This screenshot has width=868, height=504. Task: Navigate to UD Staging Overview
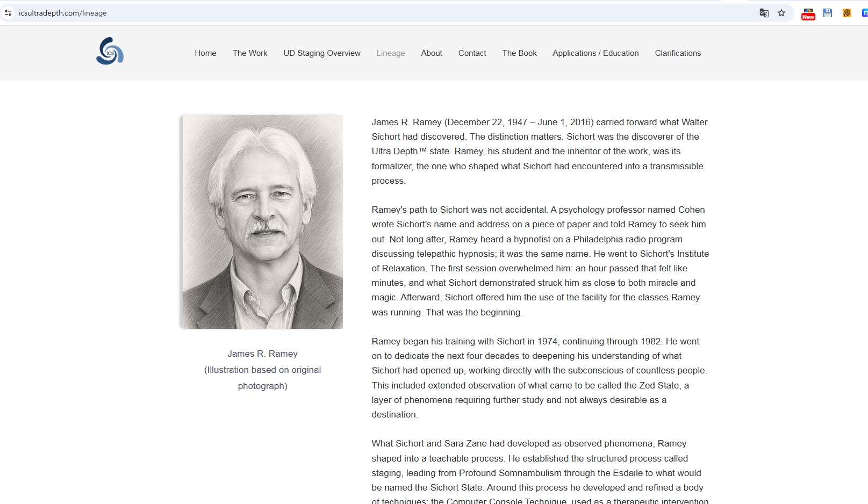322,53
